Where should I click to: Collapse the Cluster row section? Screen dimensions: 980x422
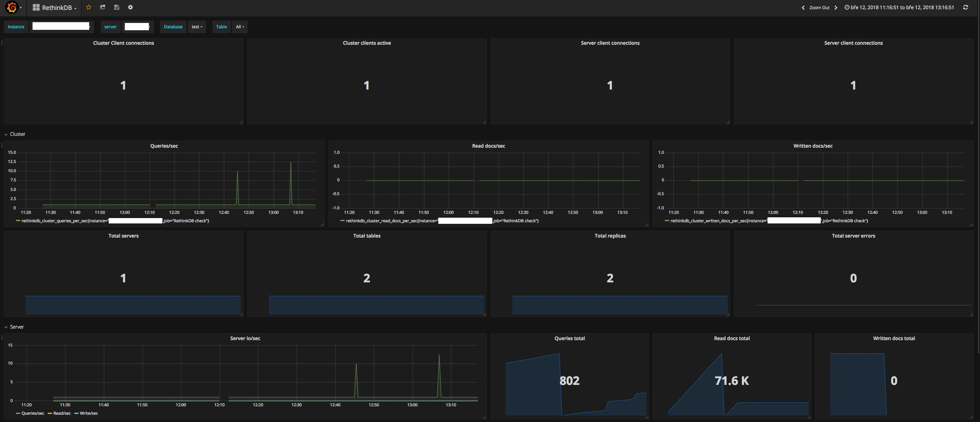pyautogui.click(x=17, y=134)
